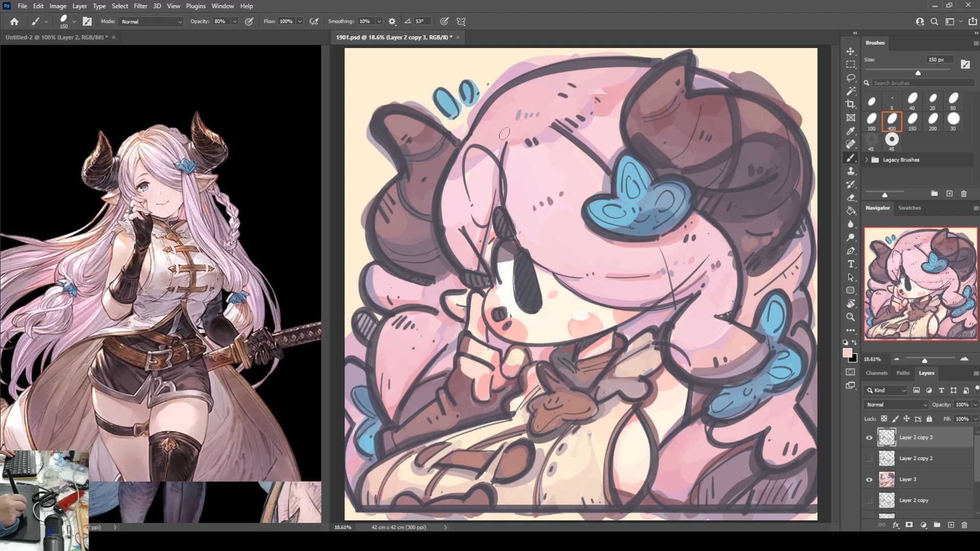Open the Filter menu
Screen dimensions: 980x551
[x=140, y=6]
